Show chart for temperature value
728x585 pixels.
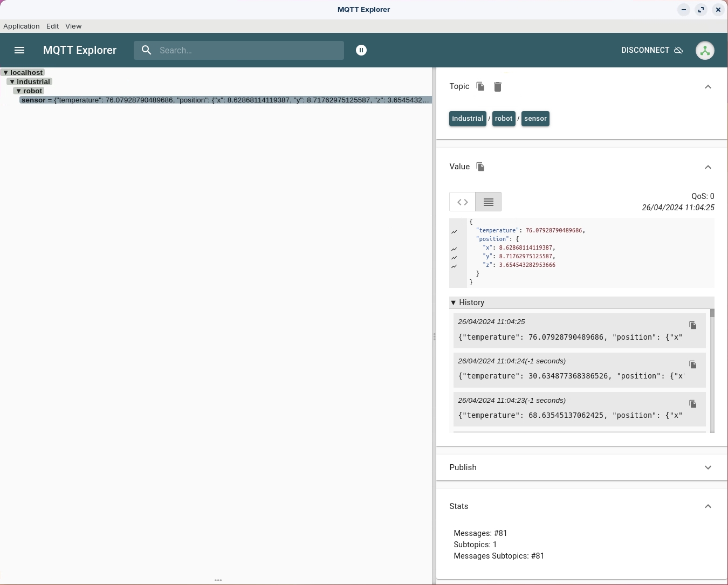click(x=454, y=231)
